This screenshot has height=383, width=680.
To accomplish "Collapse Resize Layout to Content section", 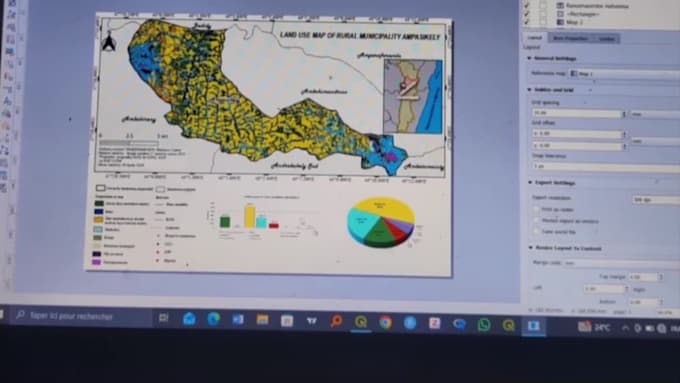I will (x=530, y=248).
